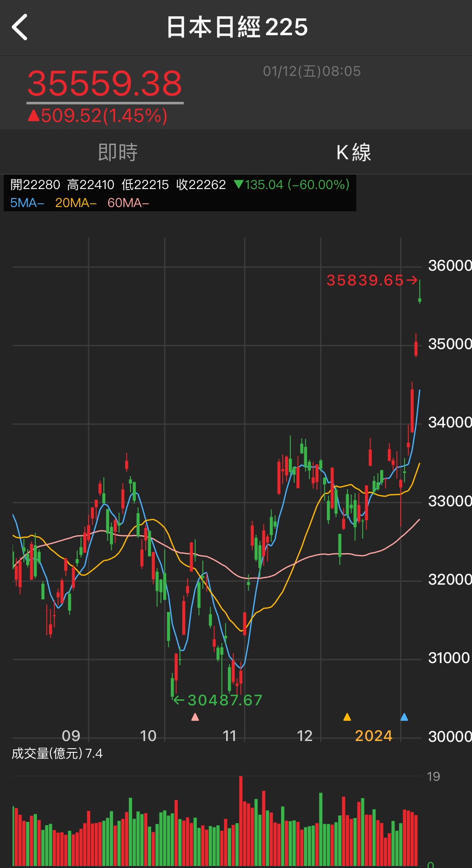Tap the 09 month axis label
This screenshot has width=472, height=868.
click(x=71, y=736)
